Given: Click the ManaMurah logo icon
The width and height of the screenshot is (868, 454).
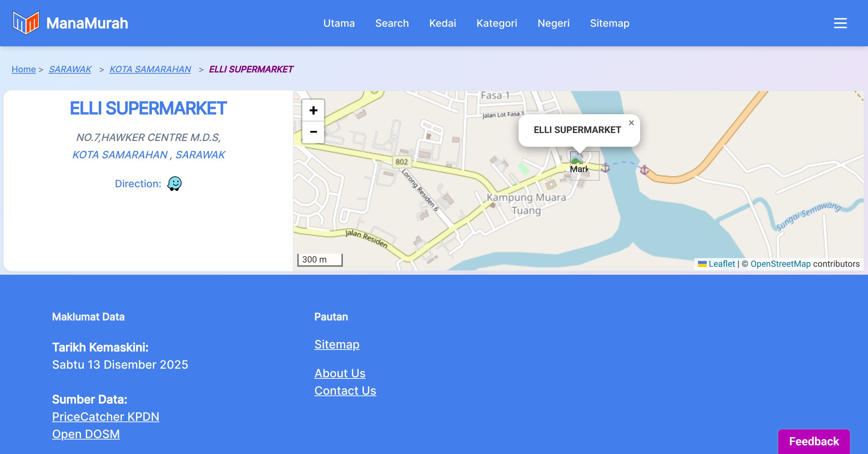Looking at the screenshot, I should click(26, 23).
